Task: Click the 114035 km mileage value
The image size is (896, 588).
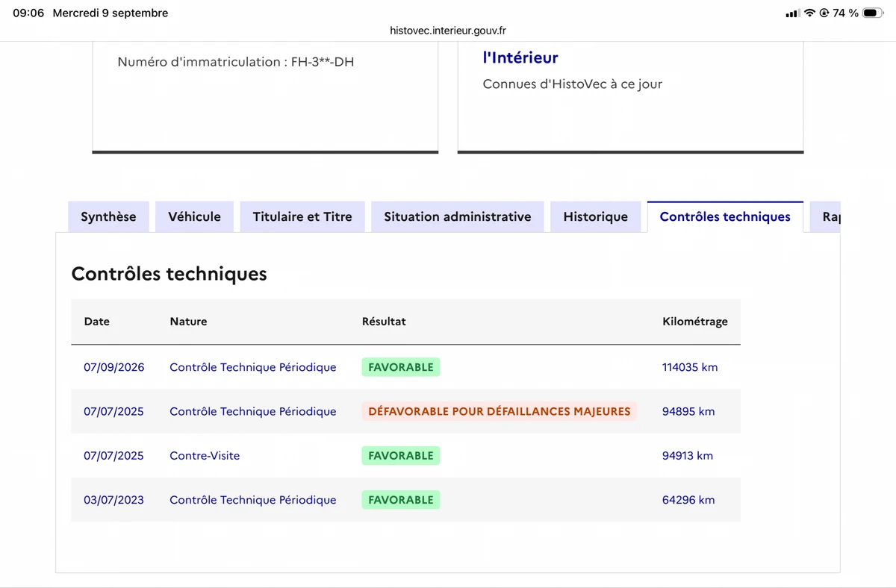Action: 690,367
